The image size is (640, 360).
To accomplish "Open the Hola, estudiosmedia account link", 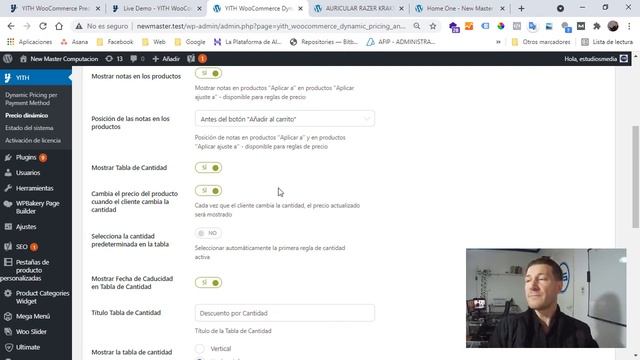I will click(x=596, y=59).
